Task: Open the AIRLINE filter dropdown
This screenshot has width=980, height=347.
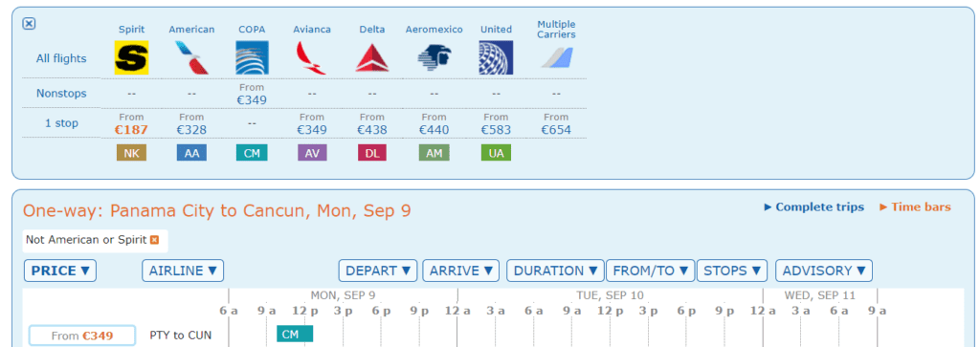Action: pyautogui.click(x=183, y=271)
